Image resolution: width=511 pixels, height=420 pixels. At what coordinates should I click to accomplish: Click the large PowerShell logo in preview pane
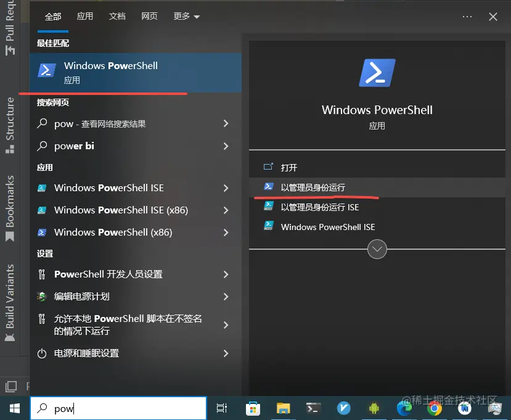point(377,73)
